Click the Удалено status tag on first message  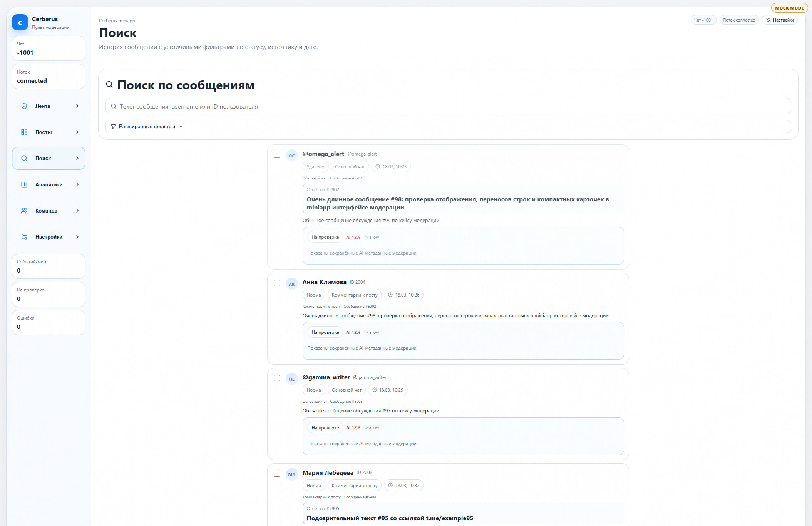pos(315,167)
